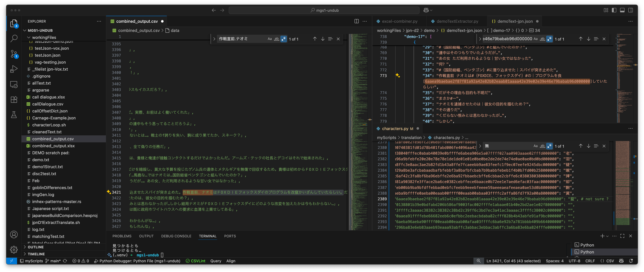
Task: Open Source Control view
Action: tap(14, 54)
